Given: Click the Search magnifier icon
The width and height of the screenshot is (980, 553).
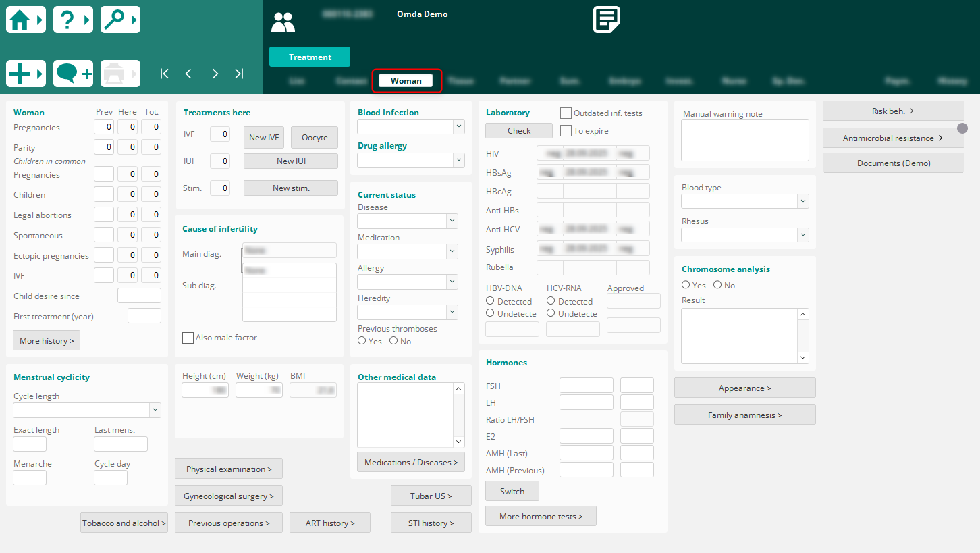Looking at the screenshot, I should [x=120, y=20].
